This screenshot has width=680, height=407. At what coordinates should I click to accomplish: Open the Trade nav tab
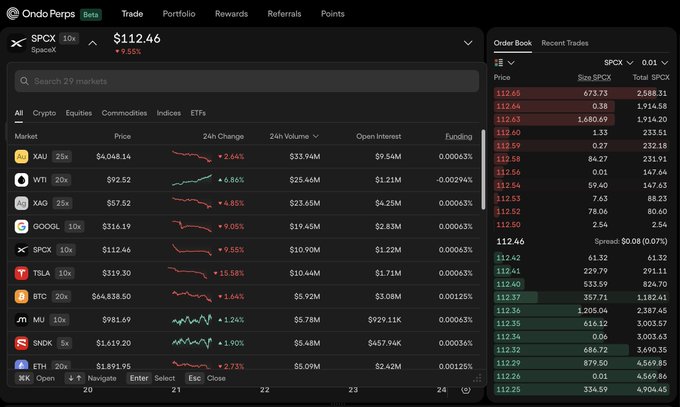coord(132,14)
